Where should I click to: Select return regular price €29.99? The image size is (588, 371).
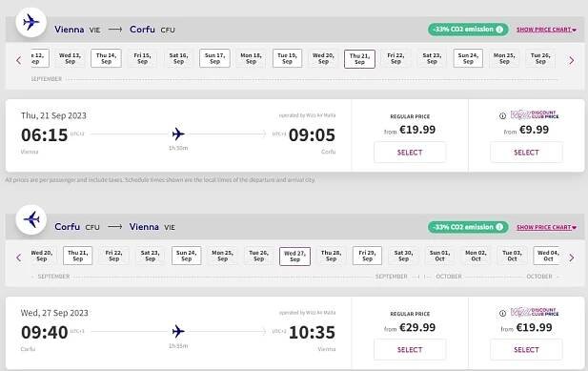click(410, 350)
